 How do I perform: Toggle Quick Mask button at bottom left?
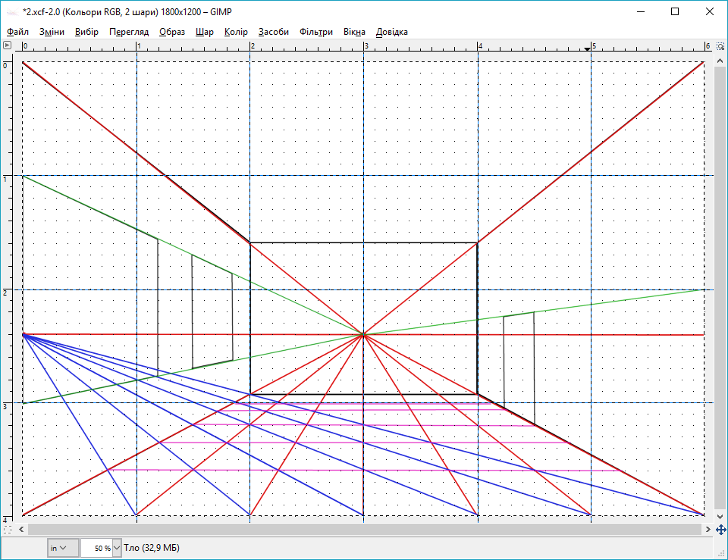pos(7,530)
